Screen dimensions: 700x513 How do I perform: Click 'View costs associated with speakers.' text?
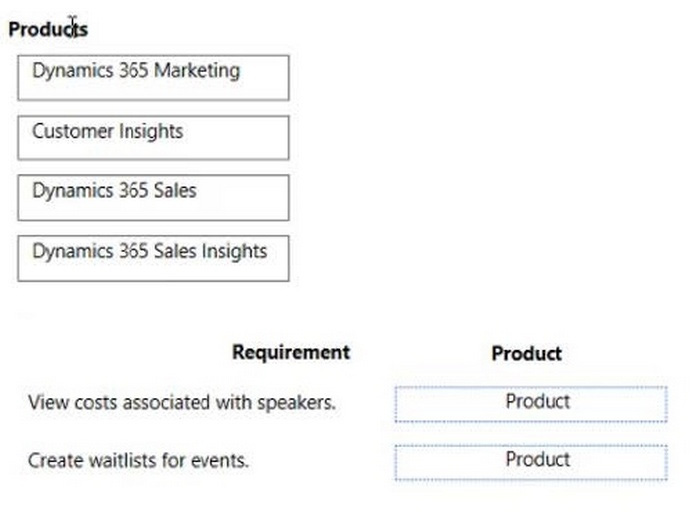[x=182, y=403]
